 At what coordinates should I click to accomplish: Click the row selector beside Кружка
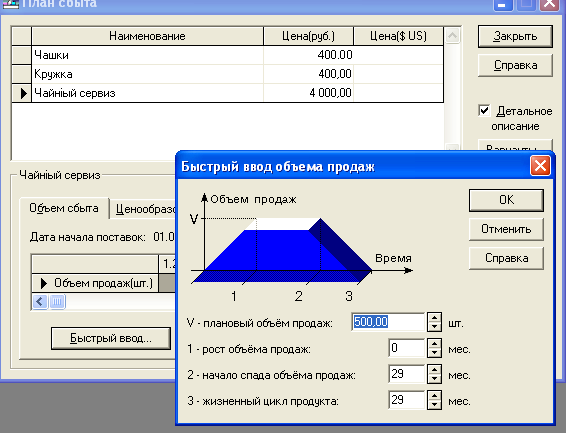(22, 74)
